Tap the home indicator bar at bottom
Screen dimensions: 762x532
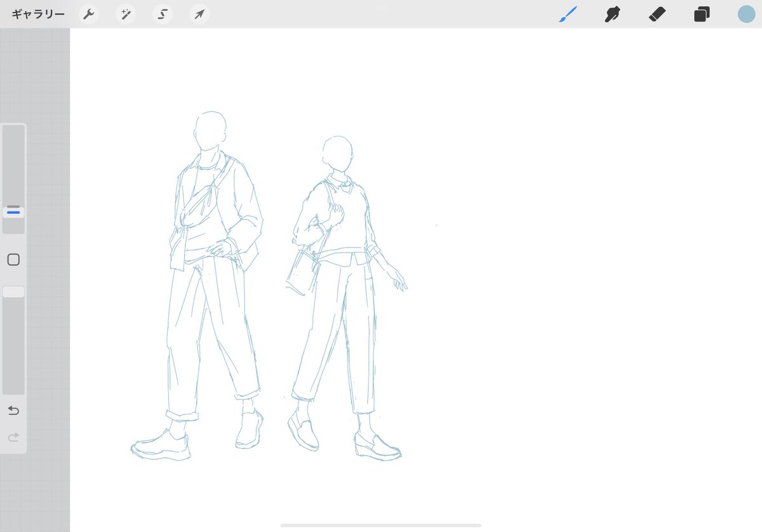(x=381, y=525)
